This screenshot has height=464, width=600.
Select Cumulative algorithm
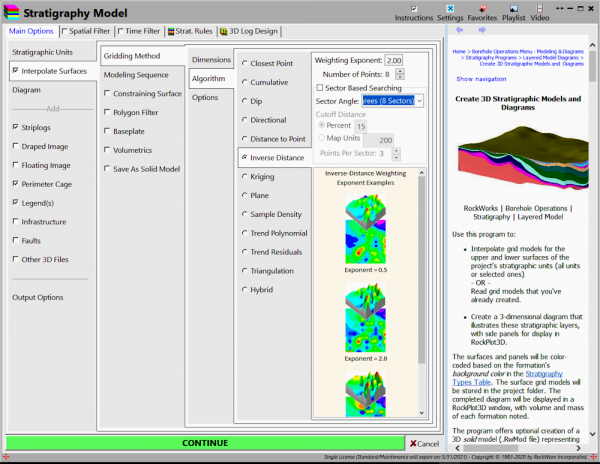[245, 82]
